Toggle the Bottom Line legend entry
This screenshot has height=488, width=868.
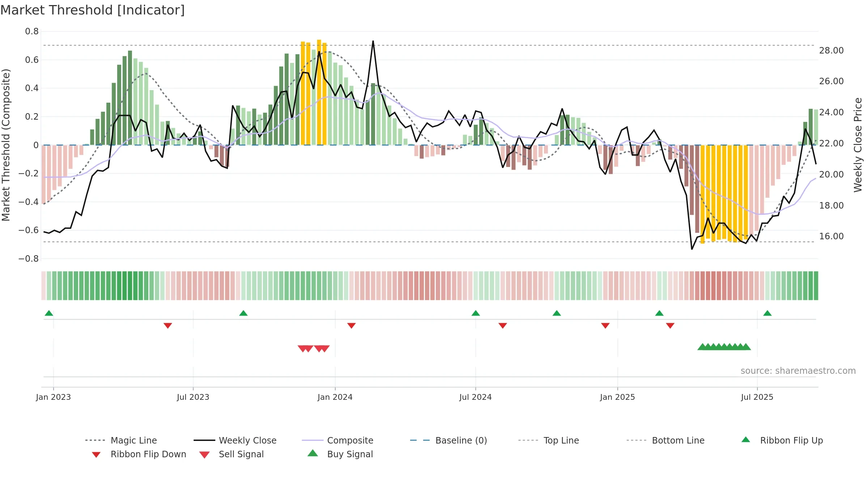(665, 440)
